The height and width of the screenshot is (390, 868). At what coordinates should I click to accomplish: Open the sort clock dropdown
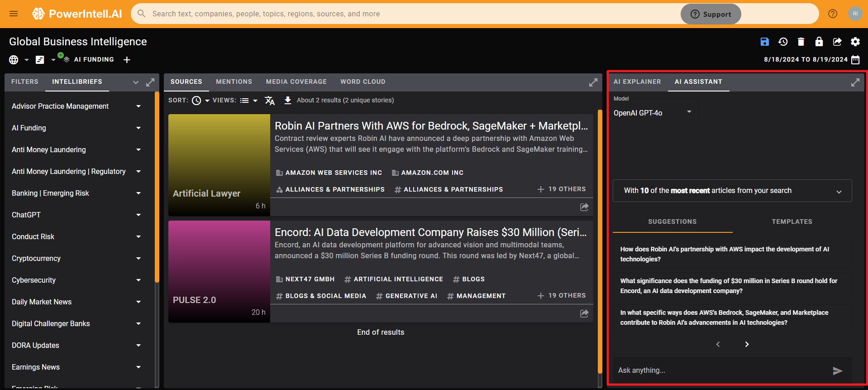click(200, 101)
